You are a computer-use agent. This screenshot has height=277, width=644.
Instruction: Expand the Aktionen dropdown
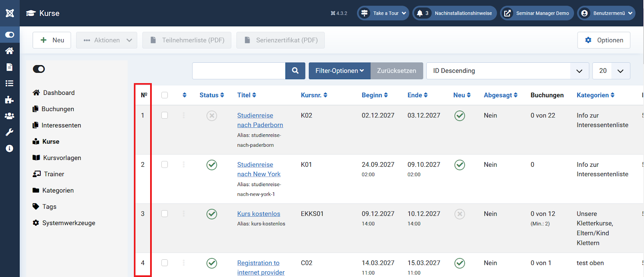(x=107, y=40)
